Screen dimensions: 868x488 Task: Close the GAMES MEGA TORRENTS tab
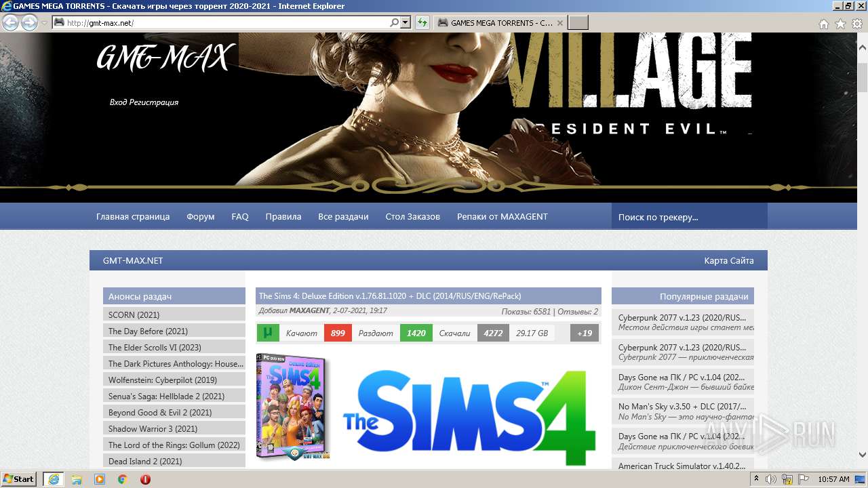[560, 22]
